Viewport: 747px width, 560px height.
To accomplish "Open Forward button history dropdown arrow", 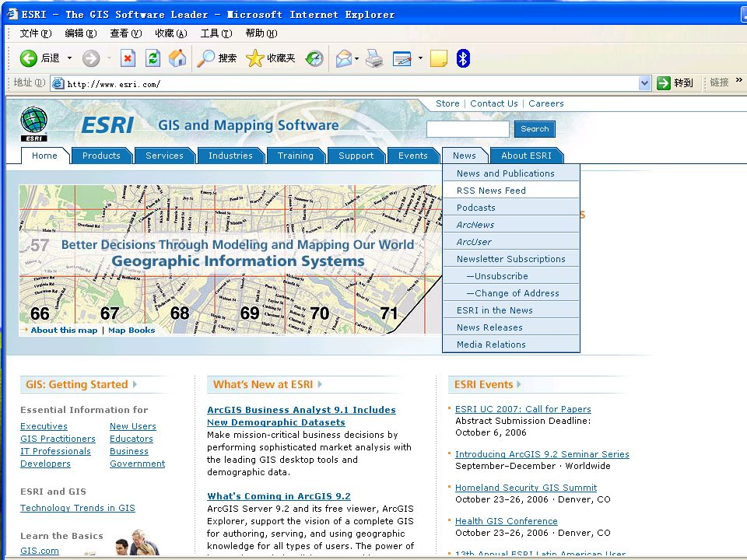I will click(x=109, y=58).
